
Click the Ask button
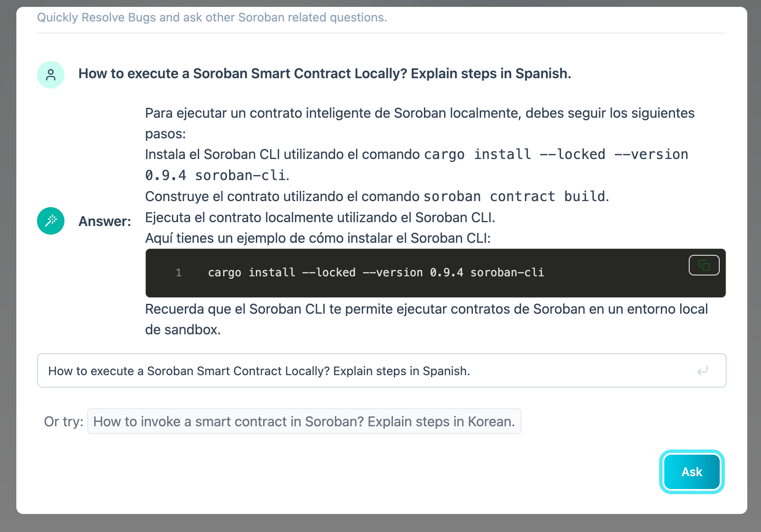tap(692, 472)
